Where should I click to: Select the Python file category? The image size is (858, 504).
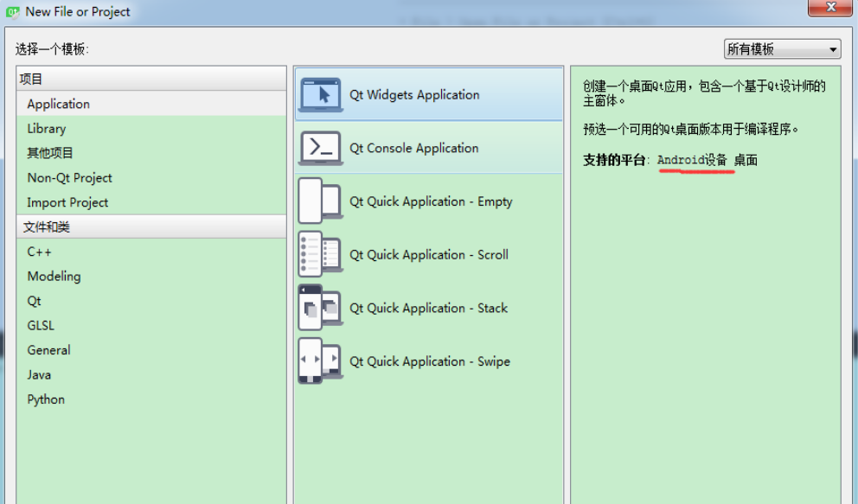151,399
